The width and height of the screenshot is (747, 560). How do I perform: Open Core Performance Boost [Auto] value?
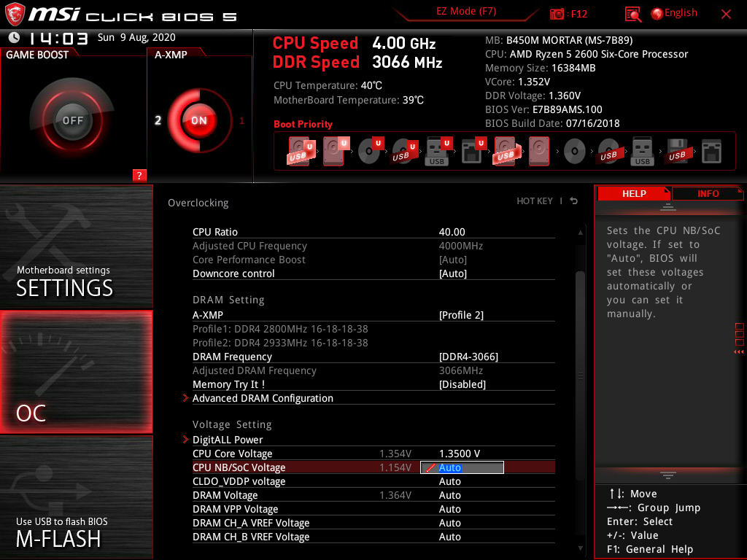pyautogui.click(x=452, y=260)
